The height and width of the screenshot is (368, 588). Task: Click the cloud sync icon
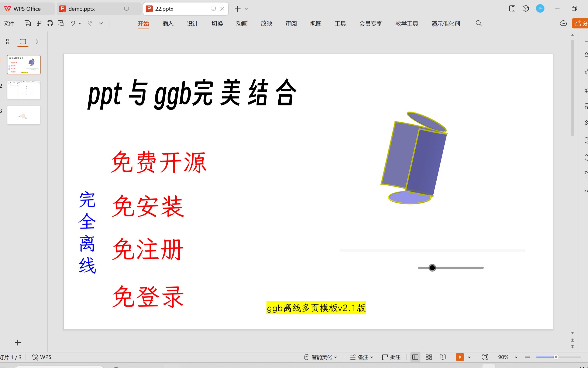pyautogui.click(x=563, y=23)
